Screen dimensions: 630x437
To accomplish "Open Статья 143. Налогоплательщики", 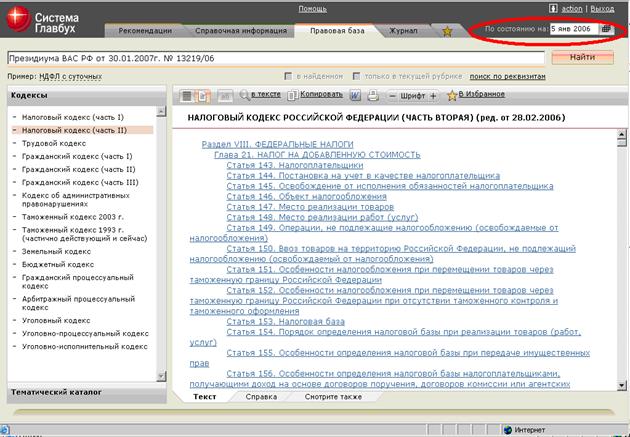I will coord(295,165).
